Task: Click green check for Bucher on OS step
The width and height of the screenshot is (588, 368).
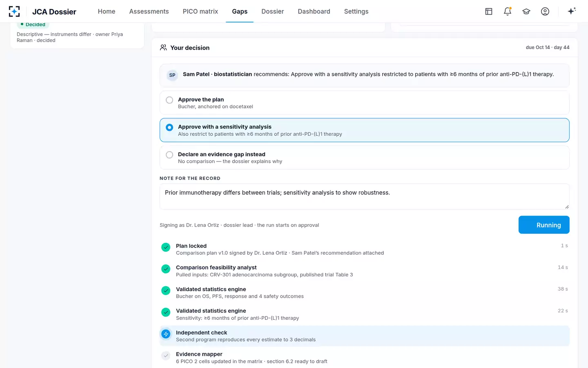Action: click(x=166, y=291)
